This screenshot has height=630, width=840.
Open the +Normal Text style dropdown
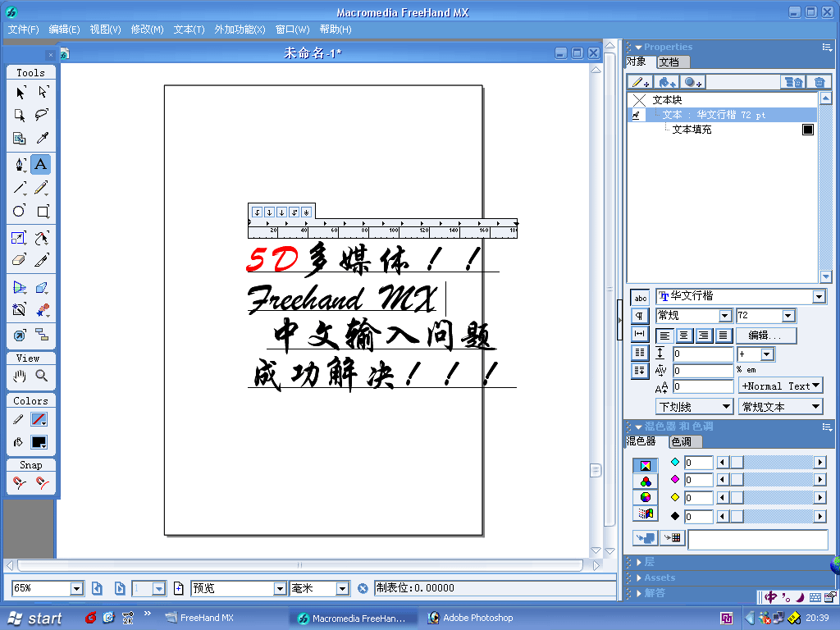[780, 386]
